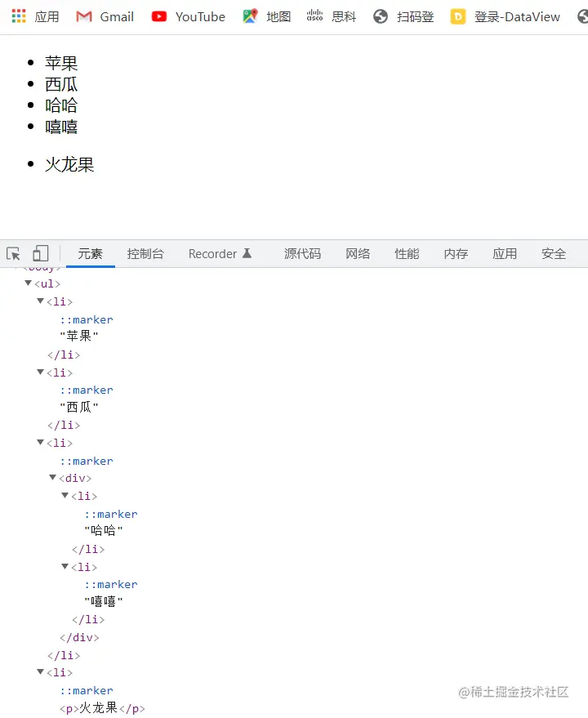Viewport: 588px width, 718px height.
Task: Open the Apps grid bookmark icon
Action: pos(19,16)
